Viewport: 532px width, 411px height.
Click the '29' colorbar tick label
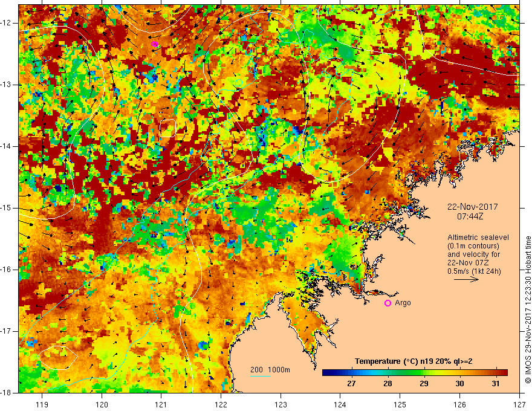(424, 384)
